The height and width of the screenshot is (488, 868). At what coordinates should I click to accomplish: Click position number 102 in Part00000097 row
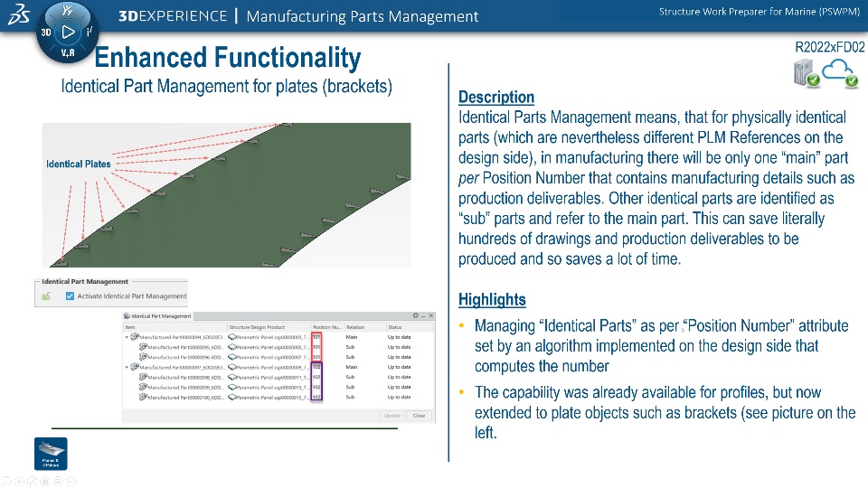[x=316, y=367]
